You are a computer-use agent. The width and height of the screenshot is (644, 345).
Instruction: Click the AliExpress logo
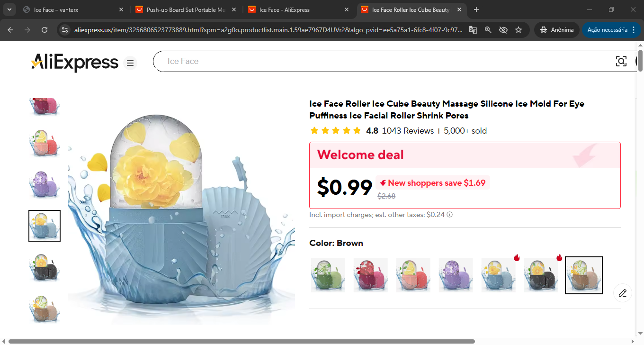75,62
